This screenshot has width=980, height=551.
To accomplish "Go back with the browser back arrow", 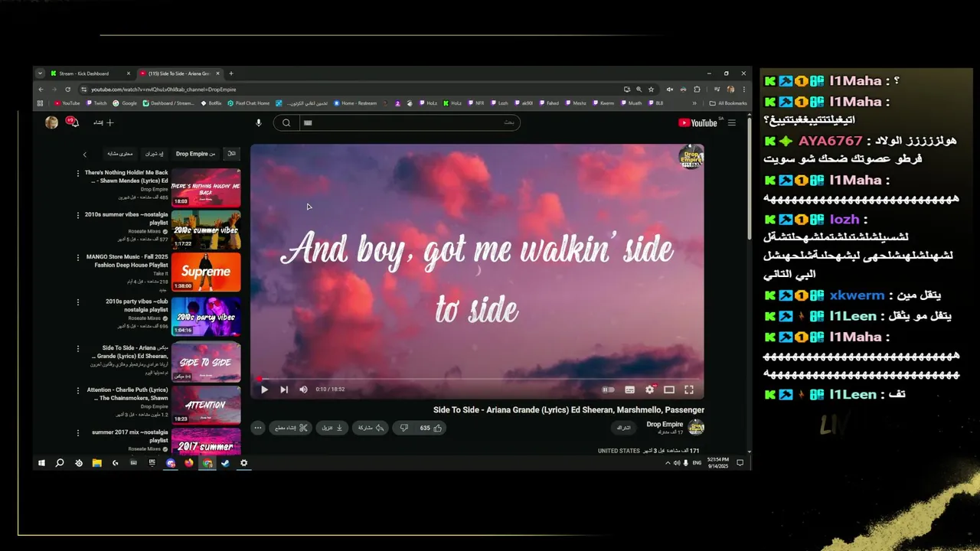I will coord(41,89).
